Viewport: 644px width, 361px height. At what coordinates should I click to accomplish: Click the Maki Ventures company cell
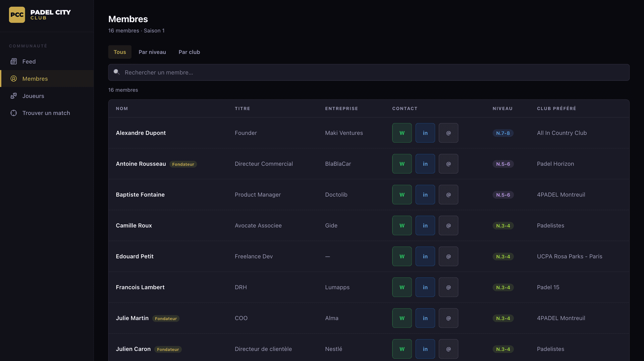pyautogui.click(x=344, y=133)
